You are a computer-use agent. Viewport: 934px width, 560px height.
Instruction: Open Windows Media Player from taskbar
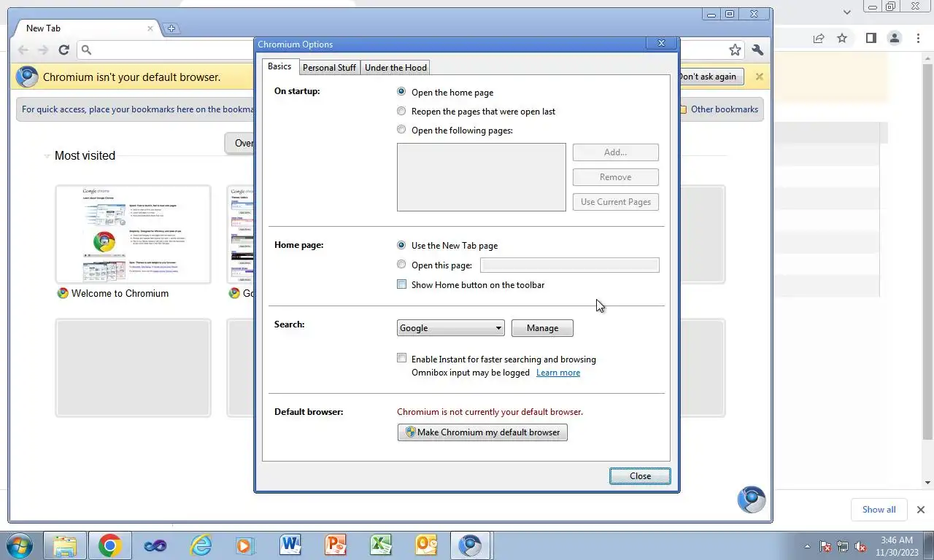click(244, 545)
